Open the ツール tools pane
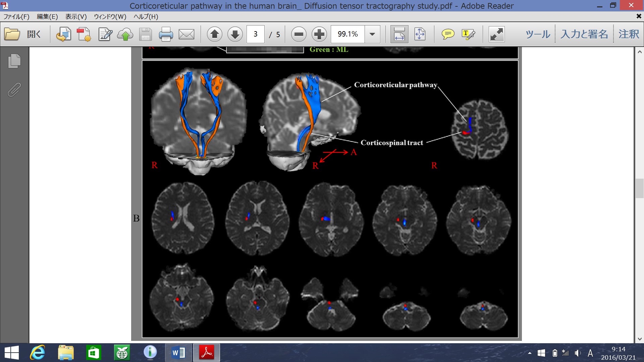 (538, 34)
